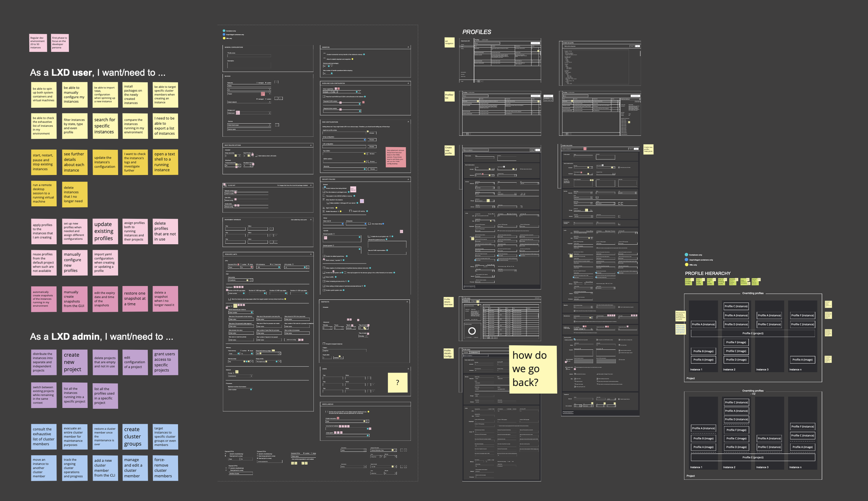Check 'Pass the host NVIDIA and CUDA runtime' box

(x=324, y=97)
